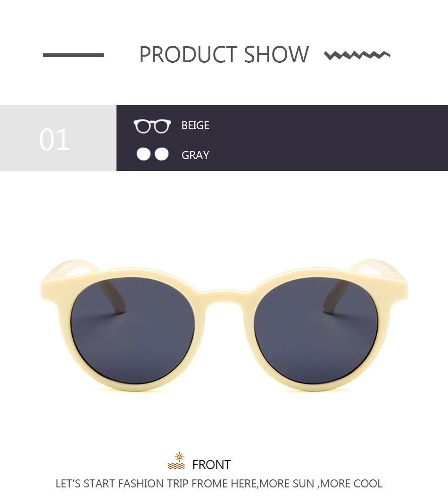Click the left white lens circle

143,154
